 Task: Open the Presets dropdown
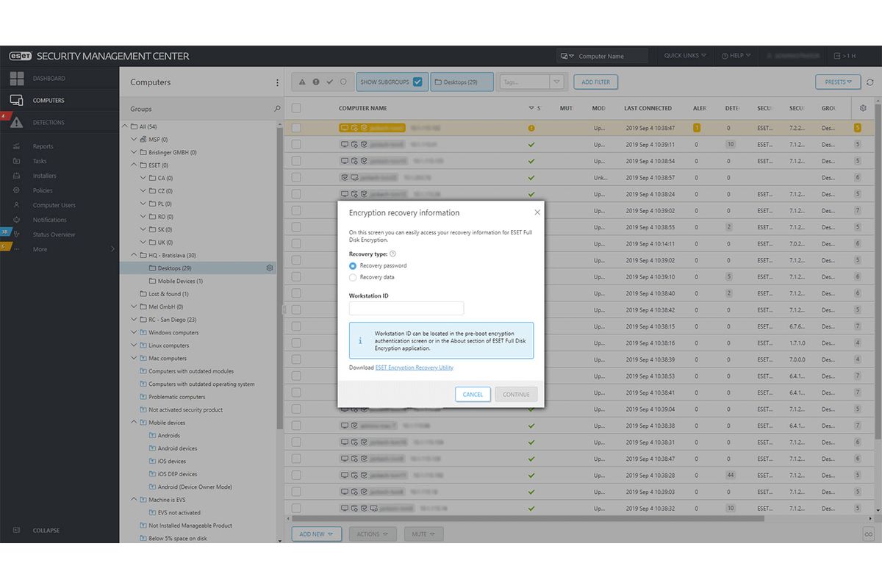tap(838, 82)
